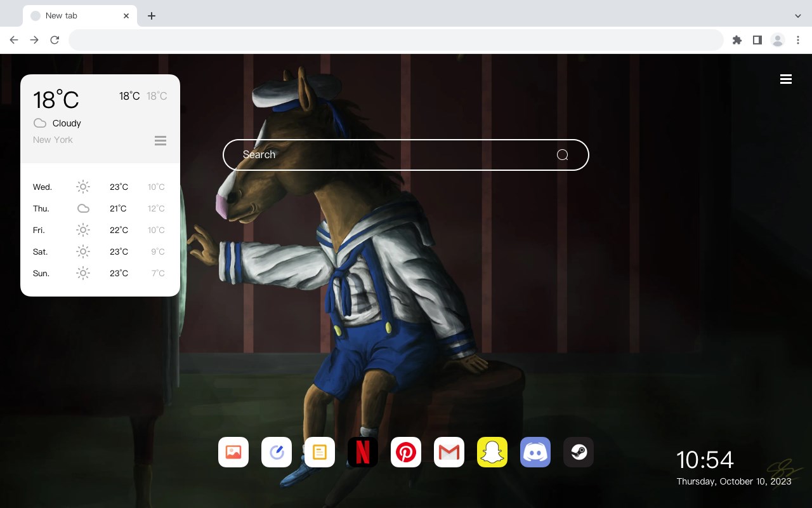
Task: Open the blue checkmark task app shortcut
Action: [277, 452]
